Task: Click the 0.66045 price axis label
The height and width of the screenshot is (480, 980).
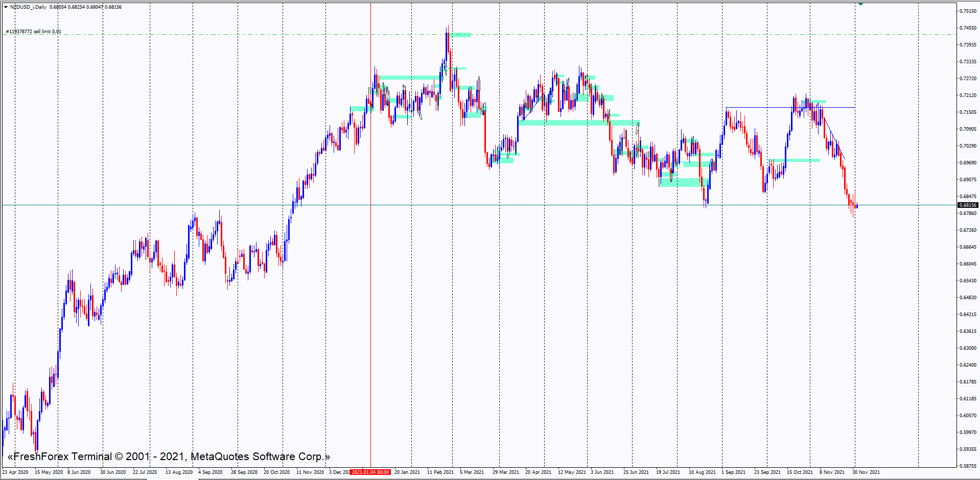Action: pyautogui.click(x=968, y=264)
